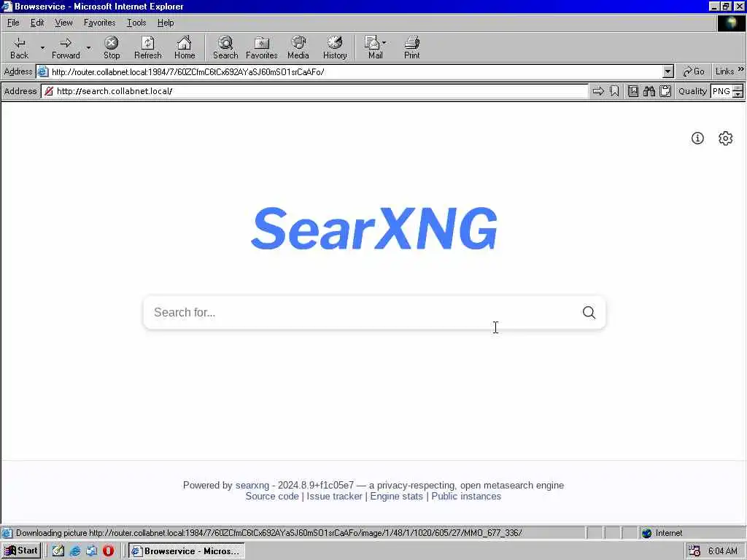Click the Browservice clipboard icon
The image size is (747, 560).
pyautogui.click(x=665, y=91)
